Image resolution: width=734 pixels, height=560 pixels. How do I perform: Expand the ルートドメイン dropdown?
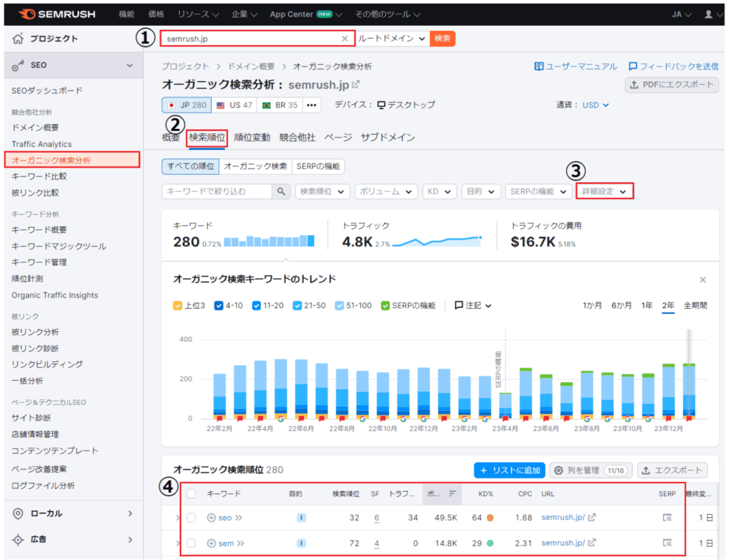click(x=392, y=39)
